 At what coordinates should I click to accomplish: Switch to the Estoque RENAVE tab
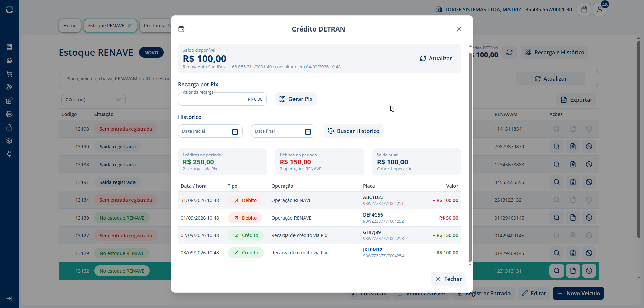(x=106, y=25)
